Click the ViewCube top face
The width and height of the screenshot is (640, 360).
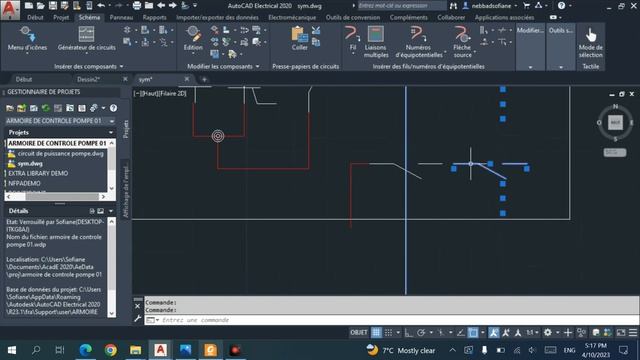pos(615,122)
